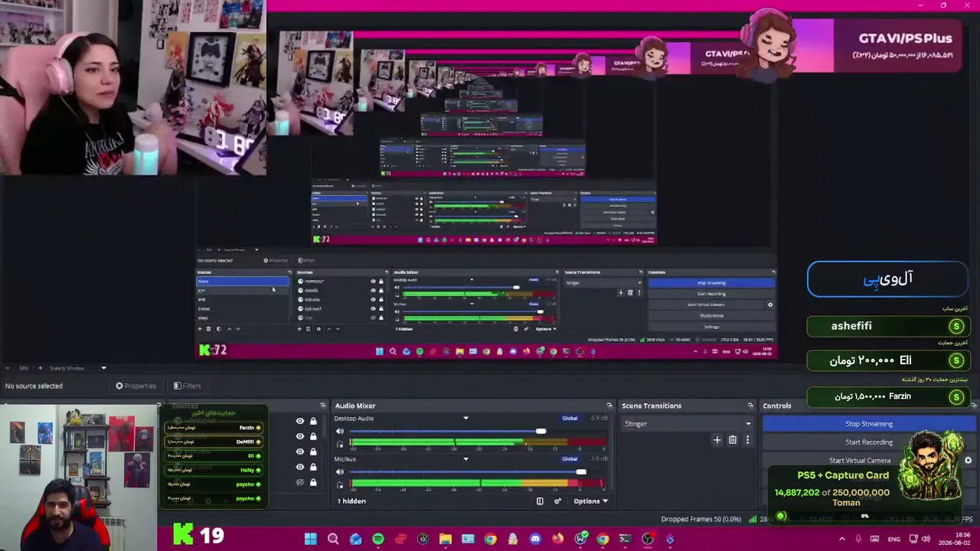Open File Explorer from the taskbar

445,539
